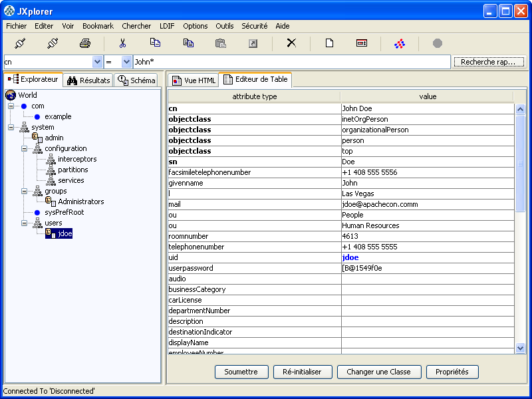Select the sysPrefRoot tree node

(x=64, y=212)
